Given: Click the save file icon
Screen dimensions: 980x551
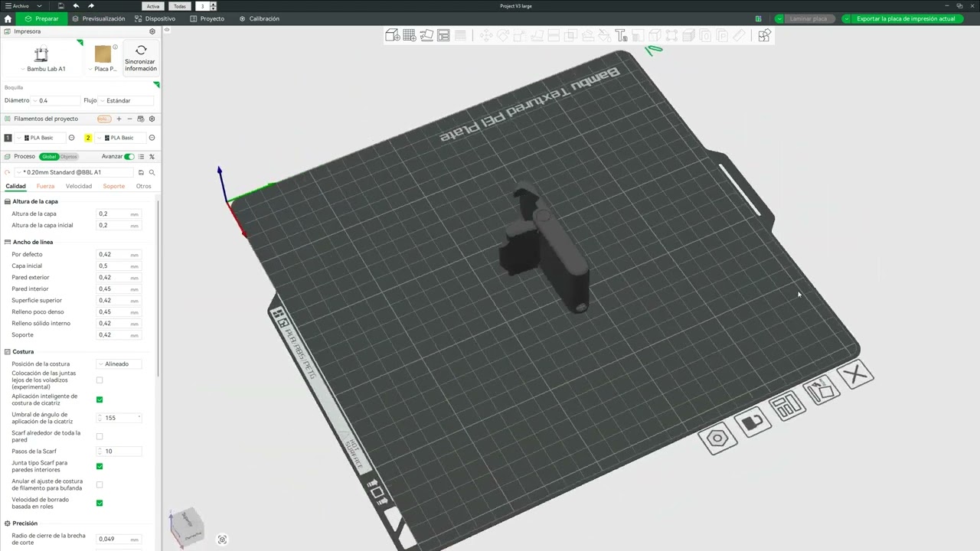Looking at the screenshot, I should click(x=61, y=5).
